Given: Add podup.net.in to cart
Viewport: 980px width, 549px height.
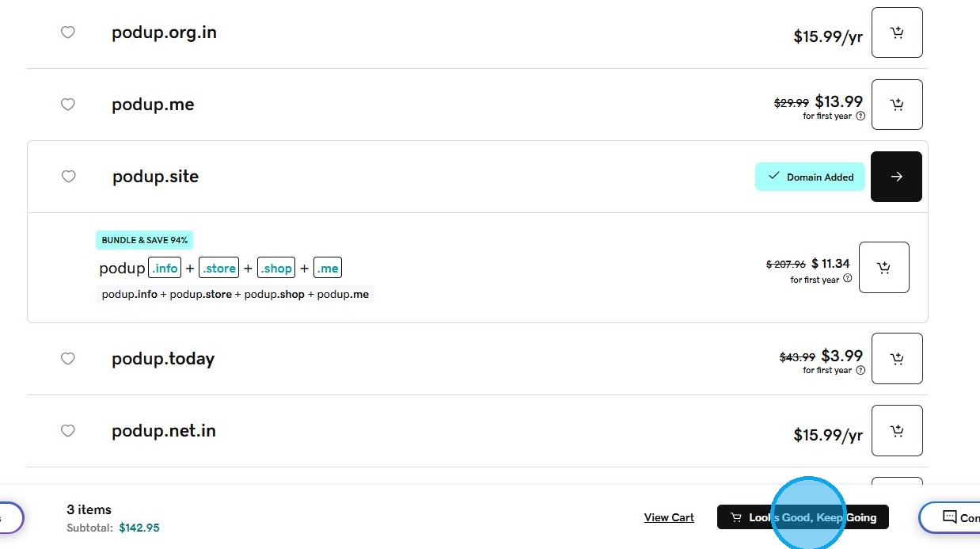Looking at the screenshot, I should click(897, 431).
